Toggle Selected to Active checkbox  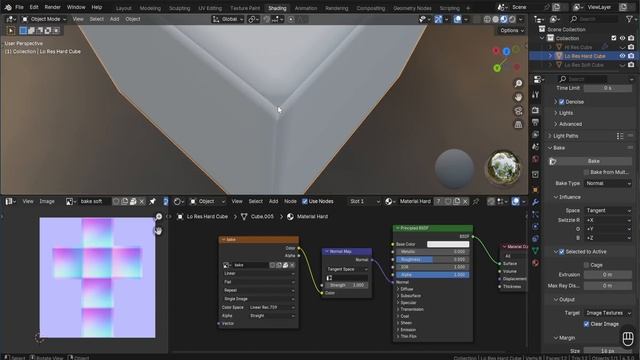click(562, 251)
